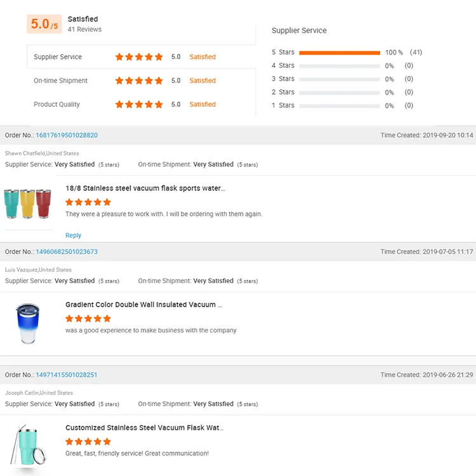This screenshot has height=476, width=476.
Task: Open the Gradient Color Double Wall Insulated Vacuum title
Action: tap(143, 305)
